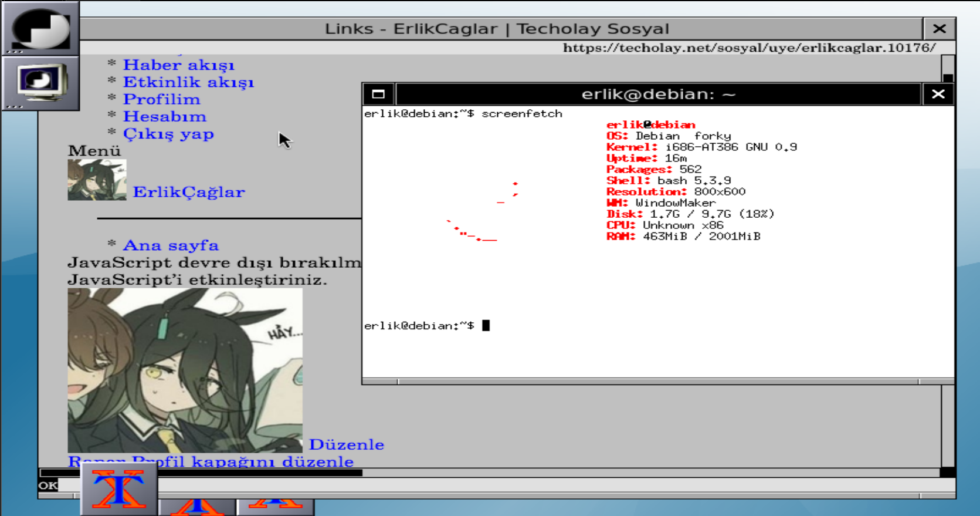Click the 'CPU: Unknown x86' line
Screen dimensions: 980x516
pos(665,225)
